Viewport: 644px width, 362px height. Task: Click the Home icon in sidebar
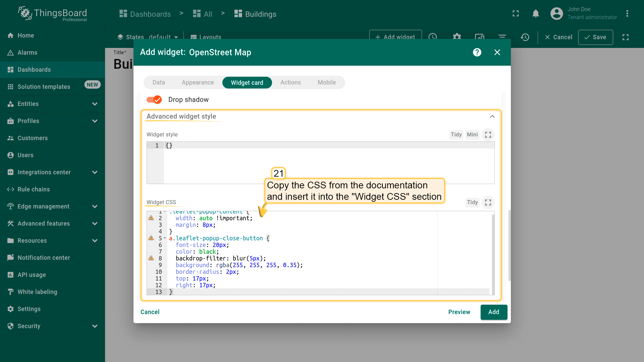[x=11, y=36]
